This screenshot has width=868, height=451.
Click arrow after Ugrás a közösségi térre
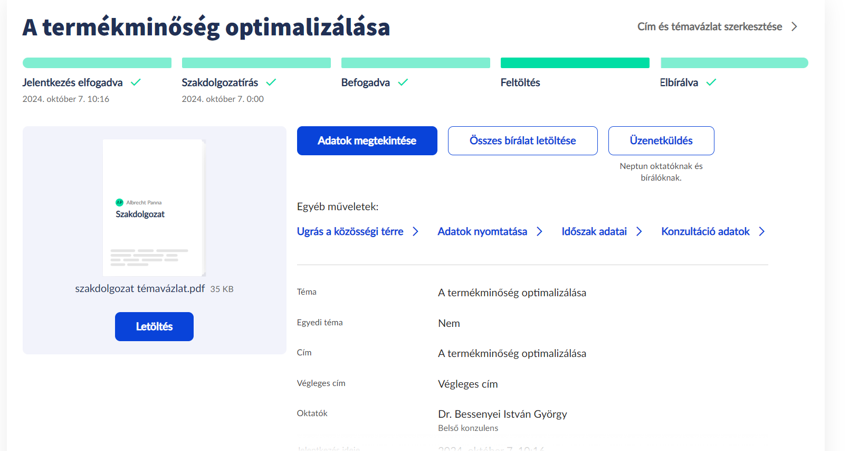click(416, 232)
